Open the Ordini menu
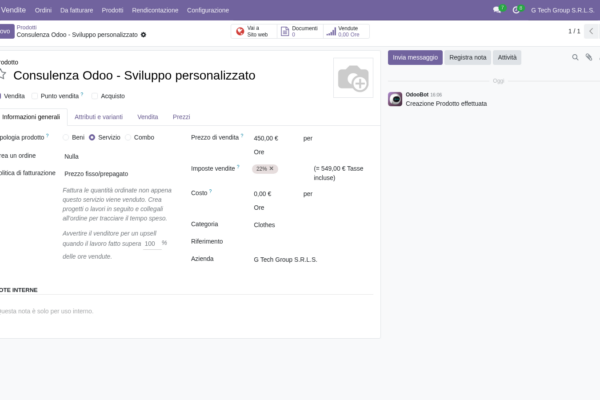600x400 pixels. tap(43, 10)
